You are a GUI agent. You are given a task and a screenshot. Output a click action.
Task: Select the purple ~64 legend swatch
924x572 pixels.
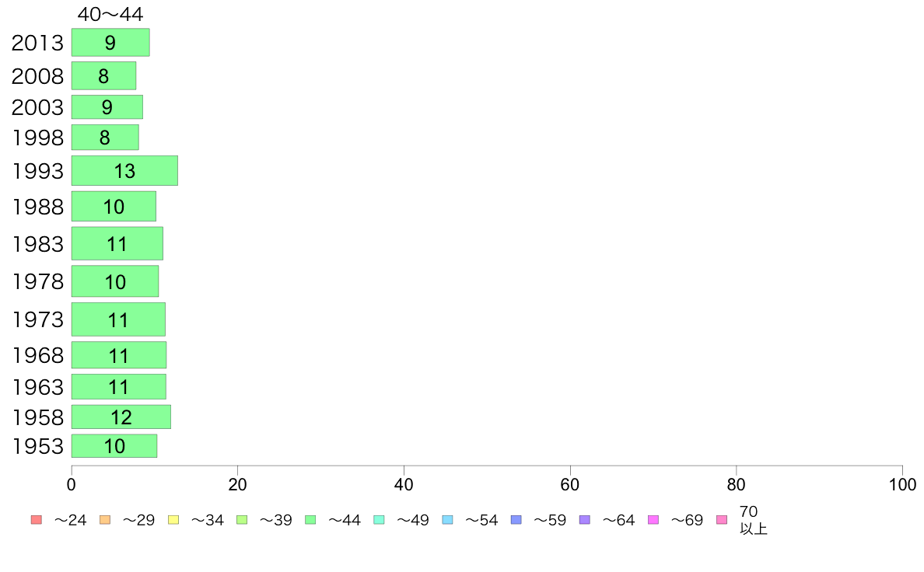[585, 520]
